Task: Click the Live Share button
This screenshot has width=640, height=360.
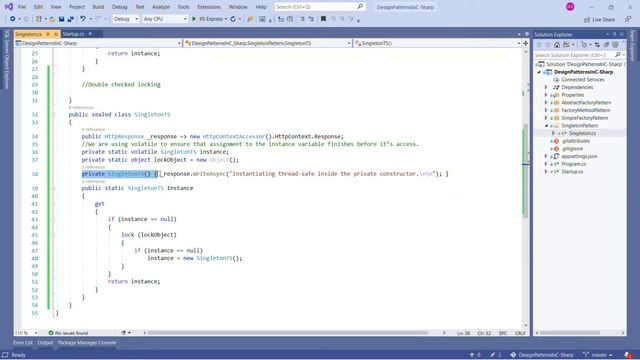Action: (599, 19)
